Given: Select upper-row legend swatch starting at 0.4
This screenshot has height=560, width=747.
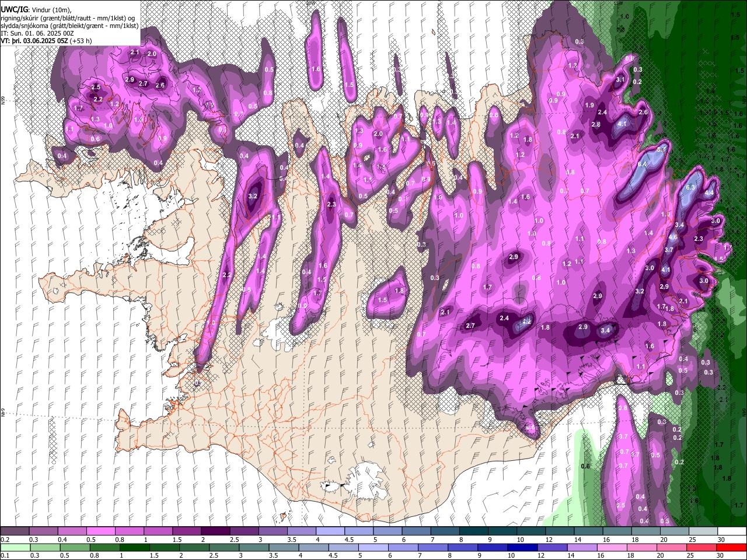Looking at the screenshot, I should point(72,531).
